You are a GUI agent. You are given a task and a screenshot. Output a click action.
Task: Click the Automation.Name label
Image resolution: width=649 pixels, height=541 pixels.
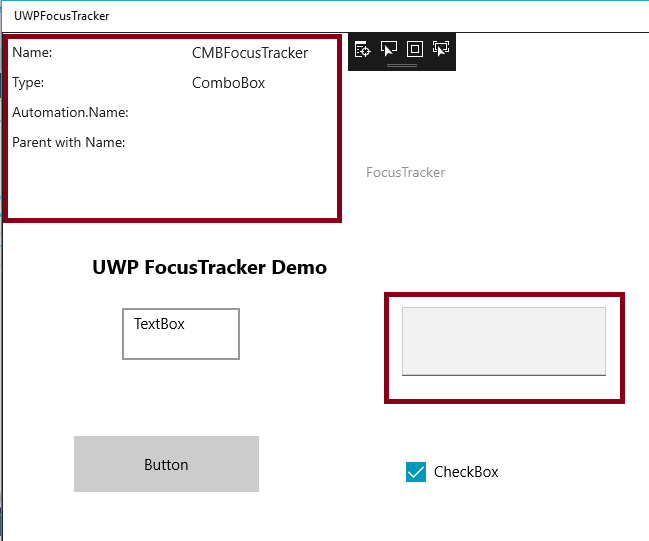70,113
